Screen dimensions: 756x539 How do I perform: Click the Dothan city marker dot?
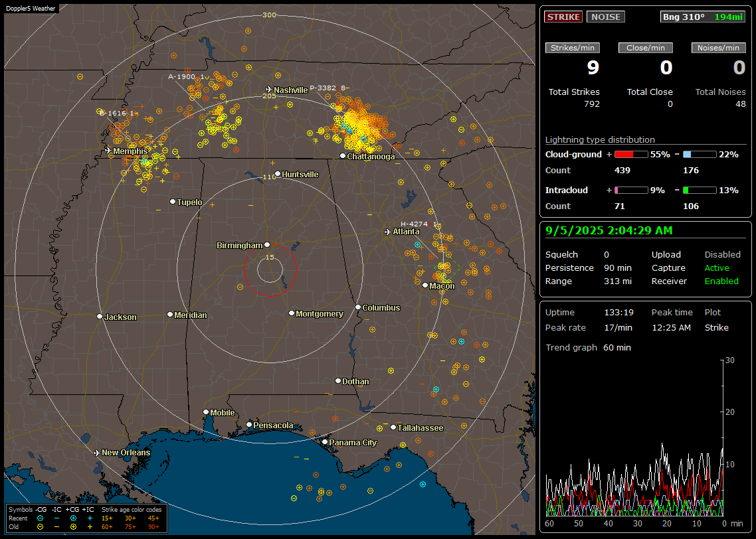coord(338,380)
